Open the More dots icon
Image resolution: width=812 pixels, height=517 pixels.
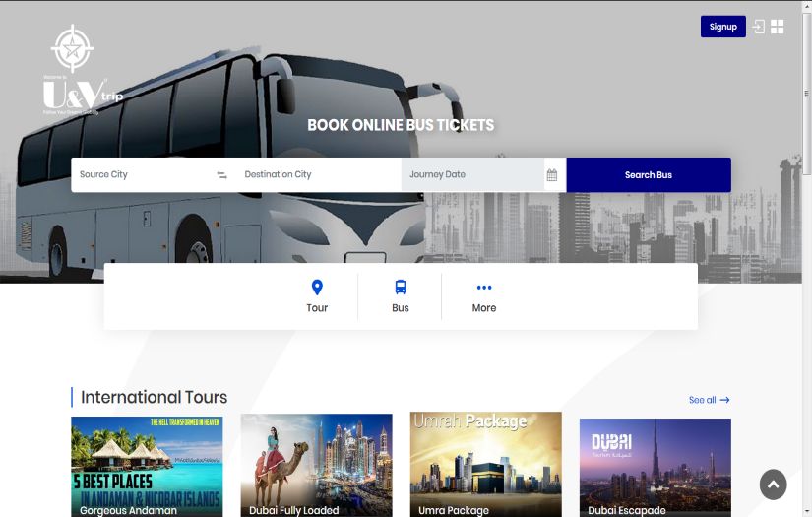coord(484,287)
